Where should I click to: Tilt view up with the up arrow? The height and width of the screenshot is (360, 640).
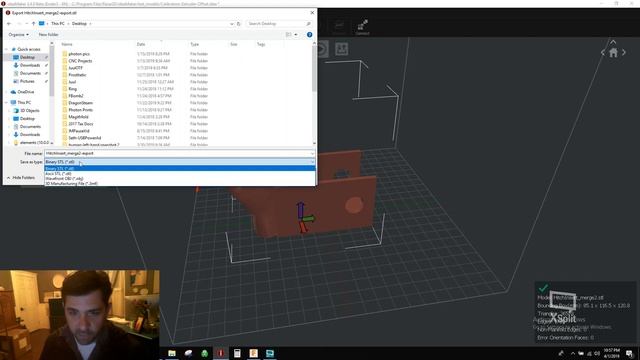[x=613, y=42]
